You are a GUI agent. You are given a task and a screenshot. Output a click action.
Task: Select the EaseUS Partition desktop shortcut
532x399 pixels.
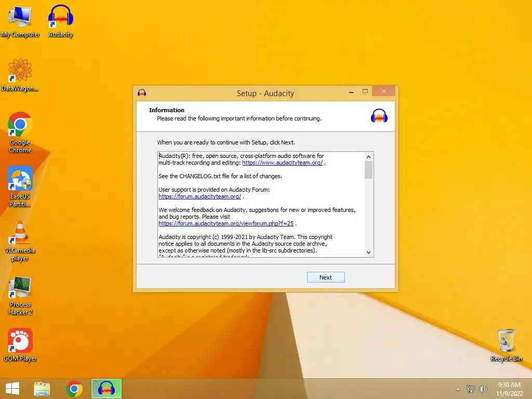coord(20,187)
